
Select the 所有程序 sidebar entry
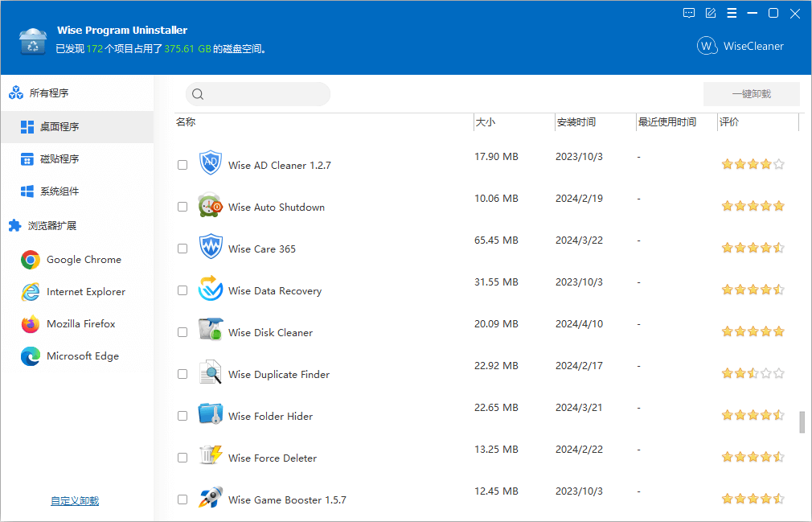coord(48,92)
